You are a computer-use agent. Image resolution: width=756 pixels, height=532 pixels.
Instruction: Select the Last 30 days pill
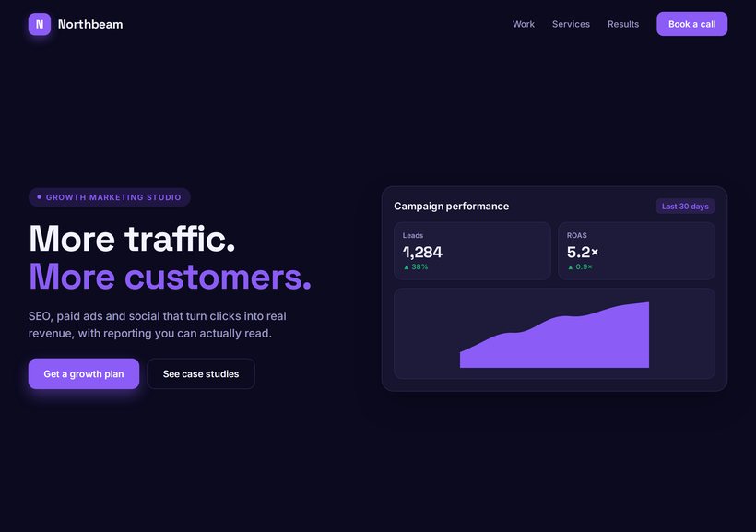685,207
